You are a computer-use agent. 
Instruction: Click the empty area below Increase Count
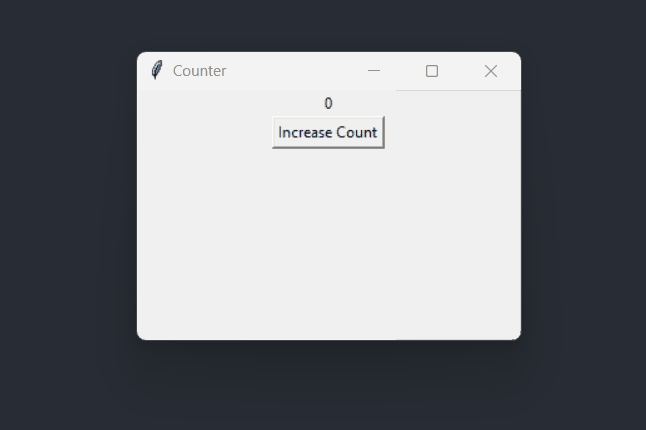pos(328,243)
